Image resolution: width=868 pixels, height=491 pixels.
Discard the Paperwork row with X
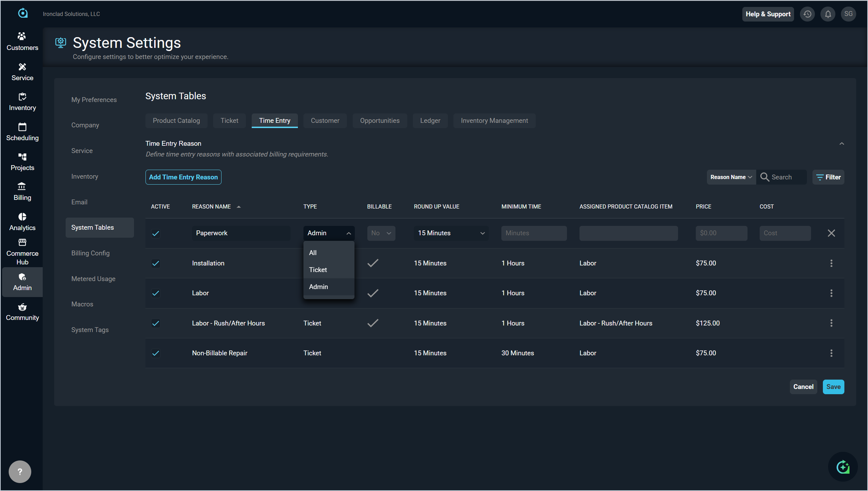point(831,233)
